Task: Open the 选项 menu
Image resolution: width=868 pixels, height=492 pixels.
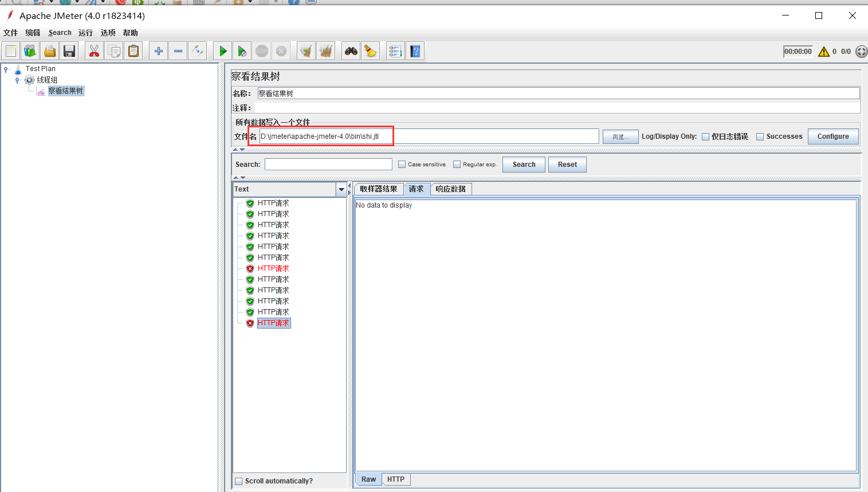Action: pos(108,33)
